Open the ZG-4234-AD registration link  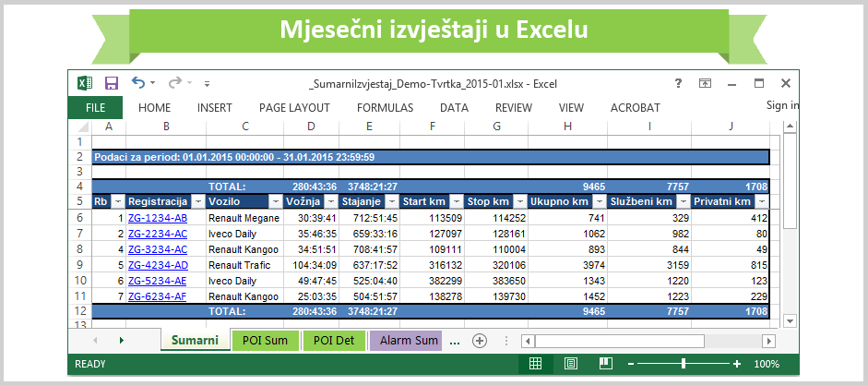[157, 265]
